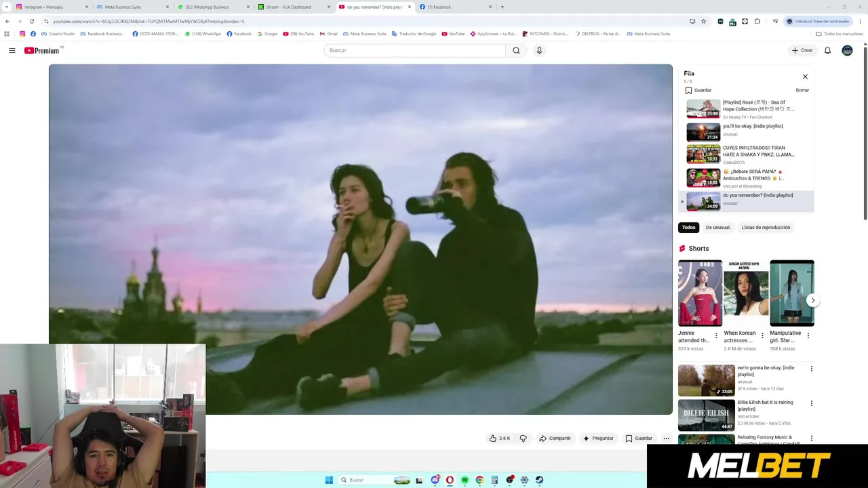This screenshot has height=488, width=868.
Task: Open options for 'we're gonna be okay' video
Action: coord(811,369)
